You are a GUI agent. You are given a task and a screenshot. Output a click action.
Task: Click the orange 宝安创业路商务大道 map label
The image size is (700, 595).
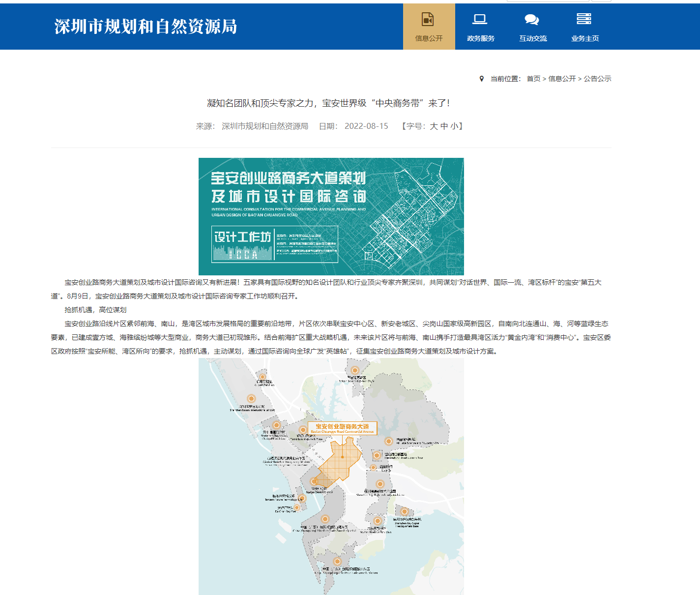pyautogui.click(x=342, y=428)
